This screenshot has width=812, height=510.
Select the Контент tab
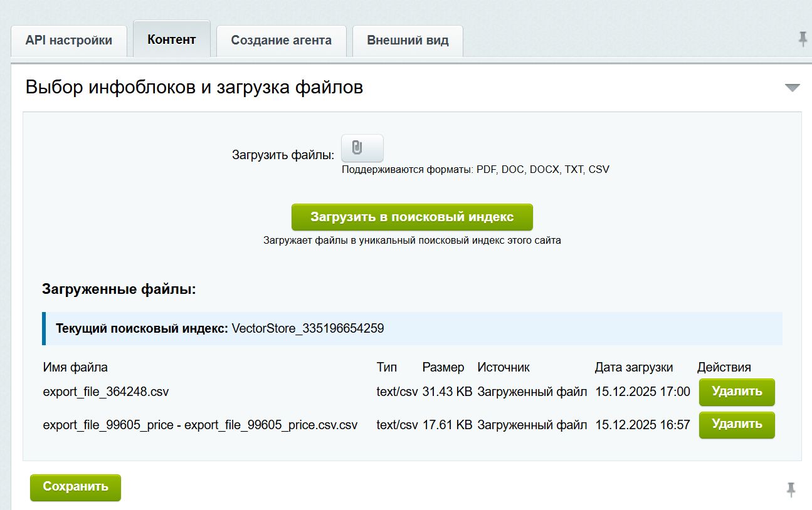171,38
